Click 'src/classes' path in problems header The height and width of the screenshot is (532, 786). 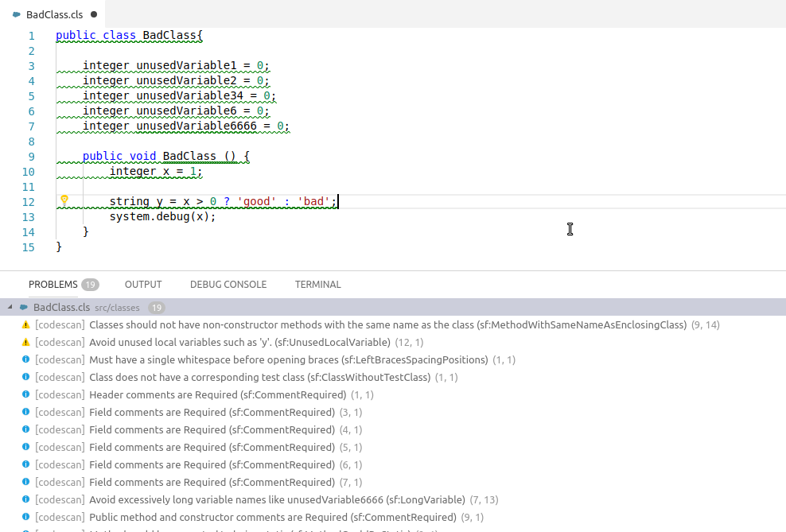[x=117, y=308]
